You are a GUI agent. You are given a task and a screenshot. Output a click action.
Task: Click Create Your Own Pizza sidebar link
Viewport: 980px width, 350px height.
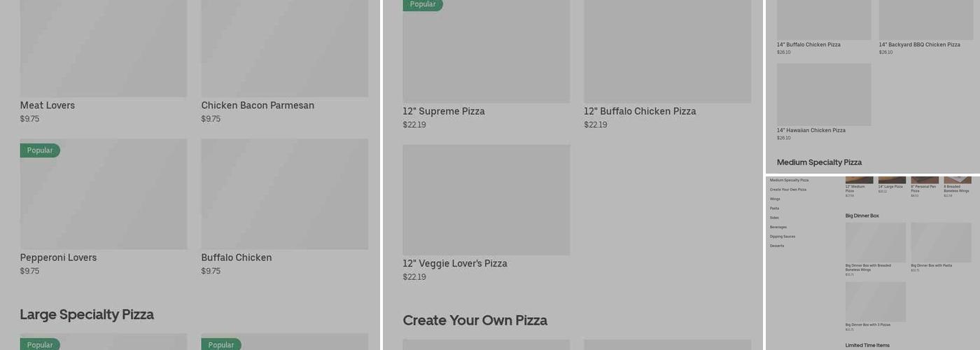[788, 190]
